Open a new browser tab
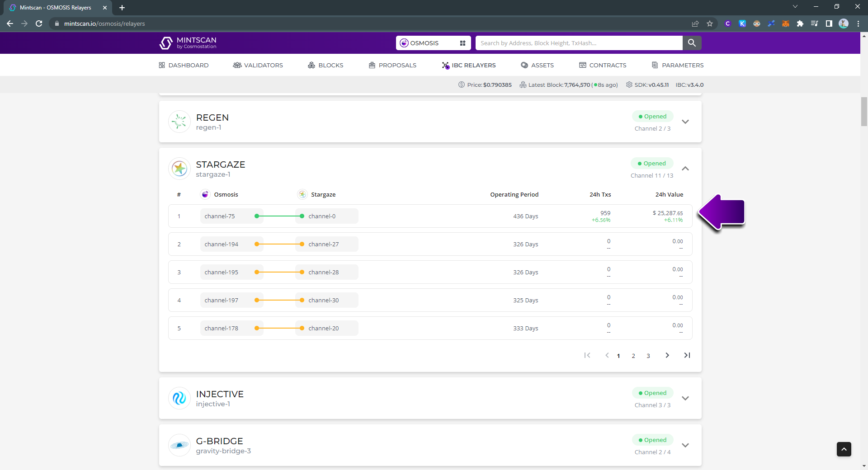 (x=122, y=8)
